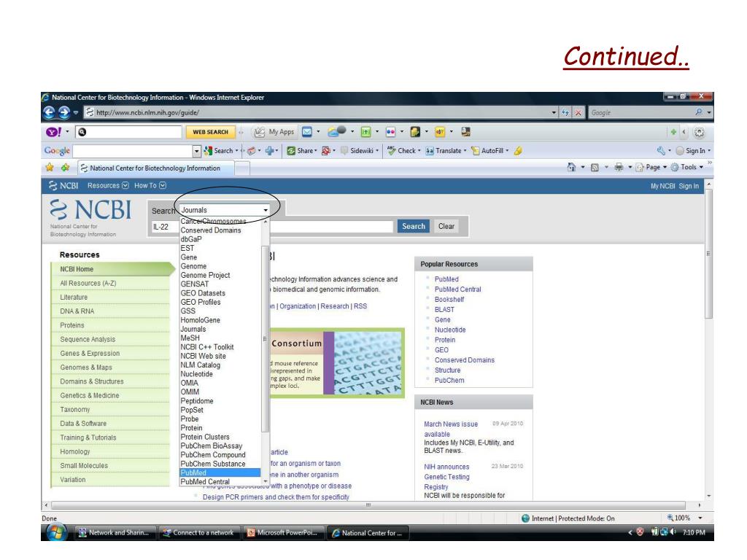This screenshot has height=560, width=747.
Task: Click the horizontal scrollbar at page bottom
Action: [368, 505]
